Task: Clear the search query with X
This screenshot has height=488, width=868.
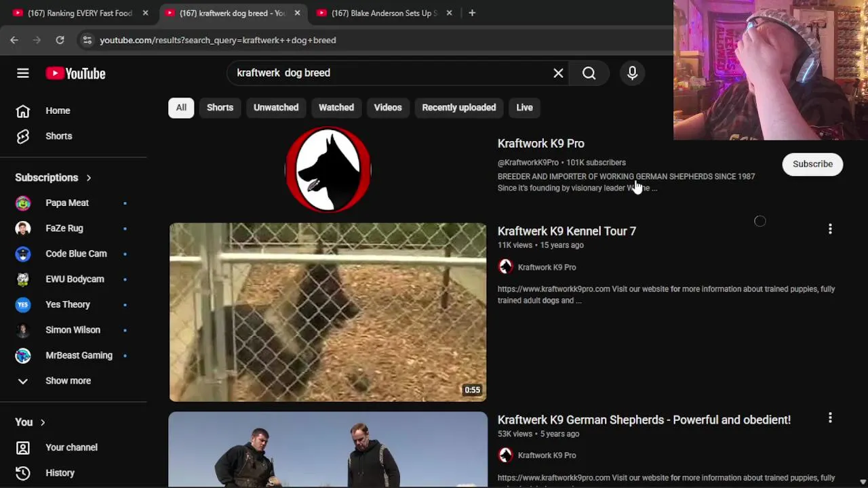Action: tap(558, 73)
